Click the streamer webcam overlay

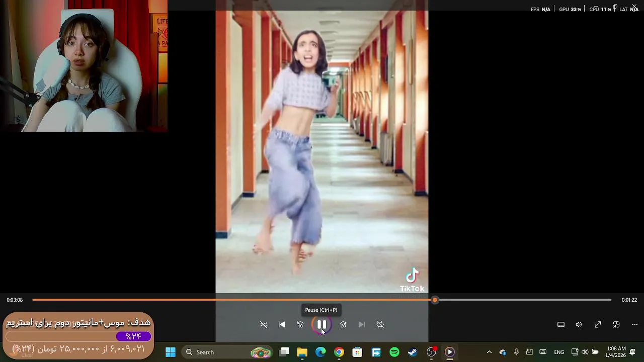pyautogui.click(x=84, y=66)
